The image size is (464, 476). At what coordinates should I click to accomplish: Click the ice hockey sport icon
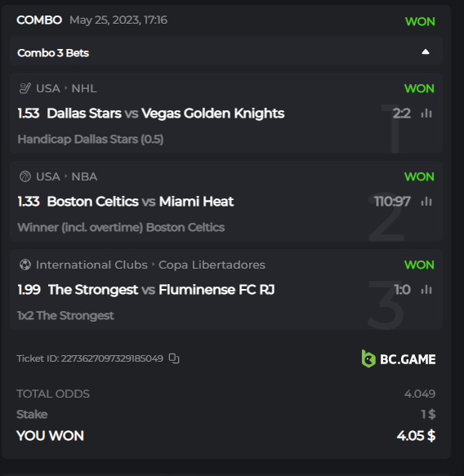coord(25,88)
